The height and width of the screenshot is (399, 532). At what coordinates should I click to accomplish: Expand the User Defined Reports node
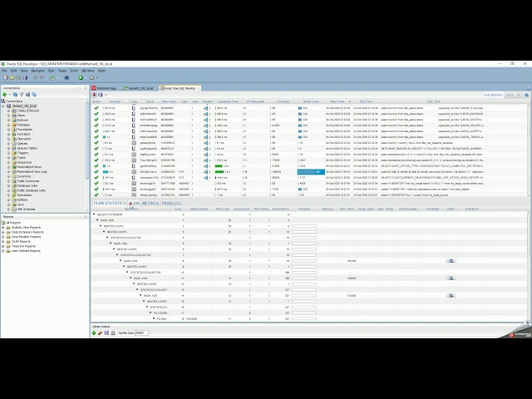pyautogui.click(x=3, y=251)
